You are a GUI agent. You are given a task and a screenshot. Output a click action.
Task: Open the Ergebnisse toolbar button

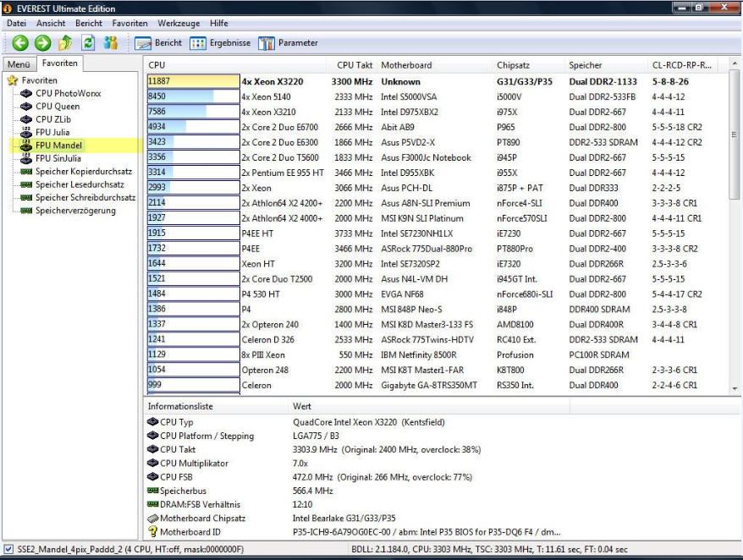click(x=220, y=43)
